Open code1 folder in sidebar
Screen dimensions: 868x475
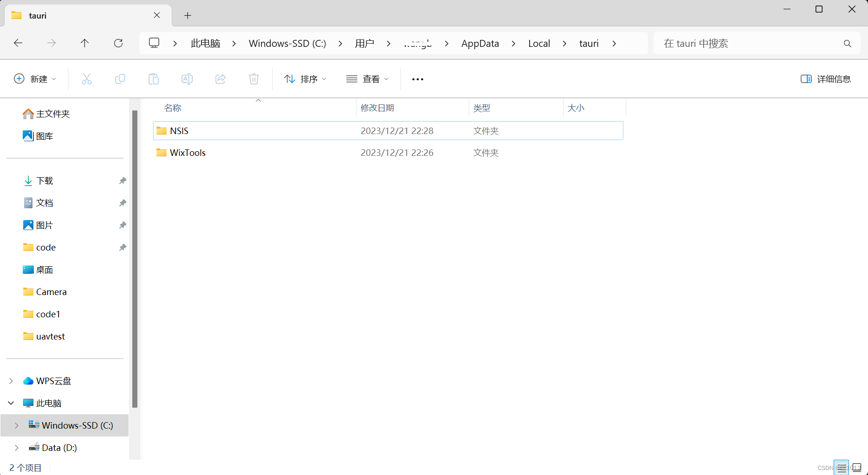[x=42, y=314]
